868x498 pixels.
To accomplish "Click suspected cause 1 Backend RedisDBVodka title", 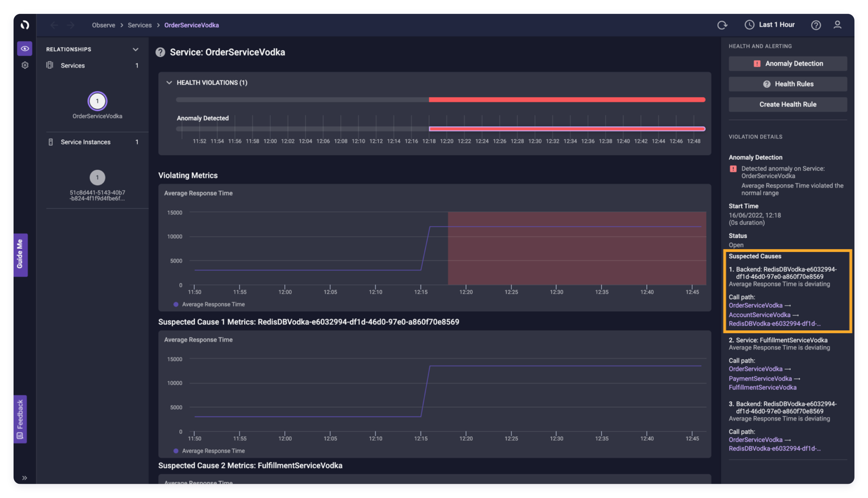I will tap(783, 273).
